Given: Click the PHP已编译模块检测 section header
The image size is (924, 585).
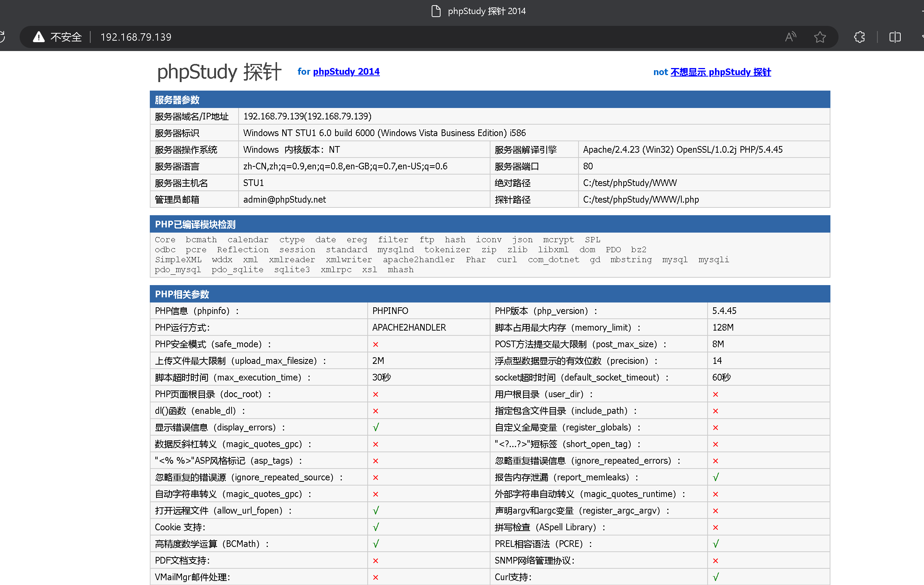Looking at the screenshot, I should pyautogui.click(x=195, y=224).
